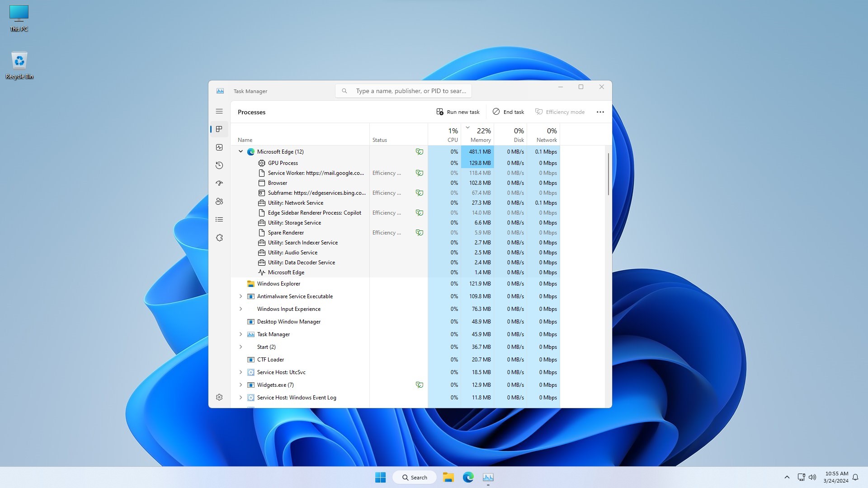Viewport: 868px width, 488px height.
Task: Open the Performance page in Task Manager
Action: (219, 147)
